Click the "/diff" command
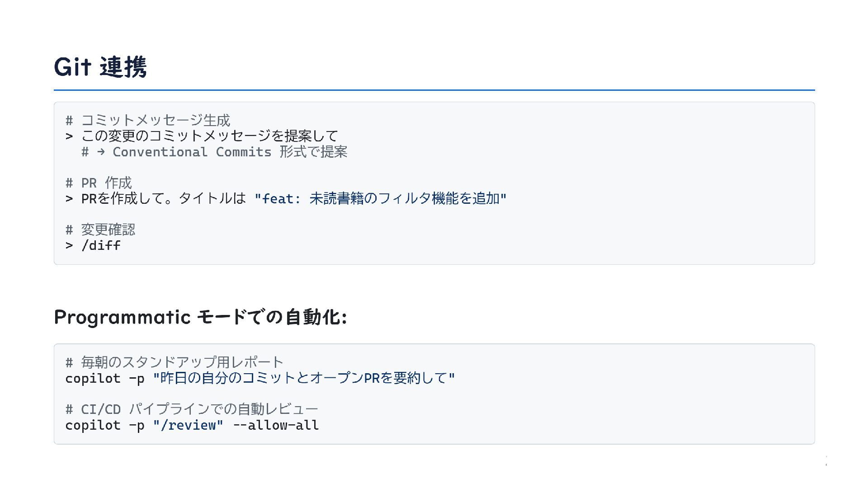 tap(101, 245)
